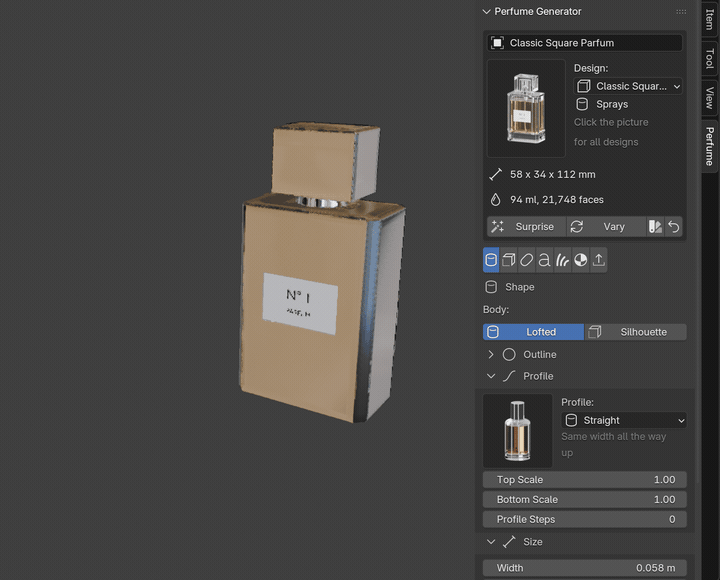Expand the Outline subsection
This screenshot has width=720, height=580.
click(491, 355)
